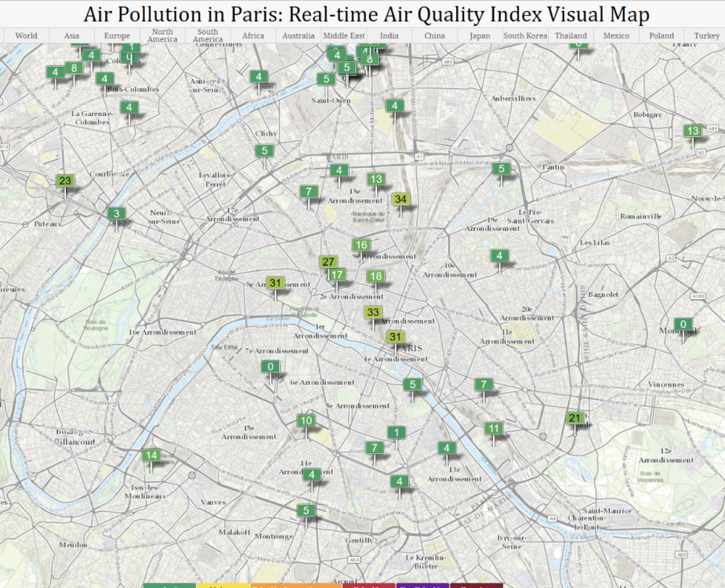Open the North America tab
This screenshot has width=725, height=588.
coord(162,36)
